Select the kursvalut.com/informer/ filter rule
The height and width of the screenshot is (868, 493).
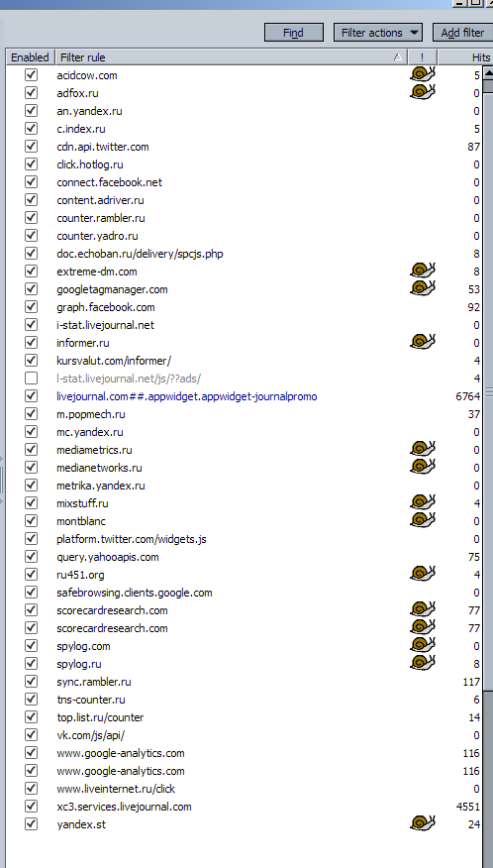point(114,361)
